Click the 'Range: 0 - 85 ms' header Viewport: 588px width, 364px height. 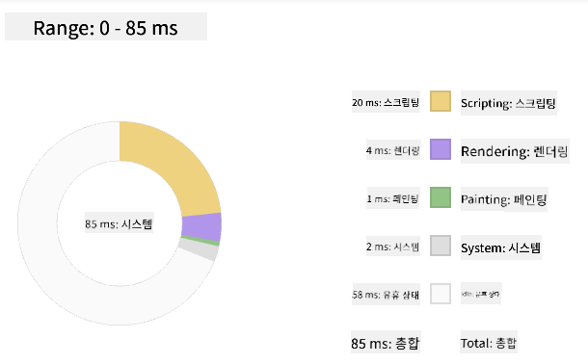click(106, 27)
